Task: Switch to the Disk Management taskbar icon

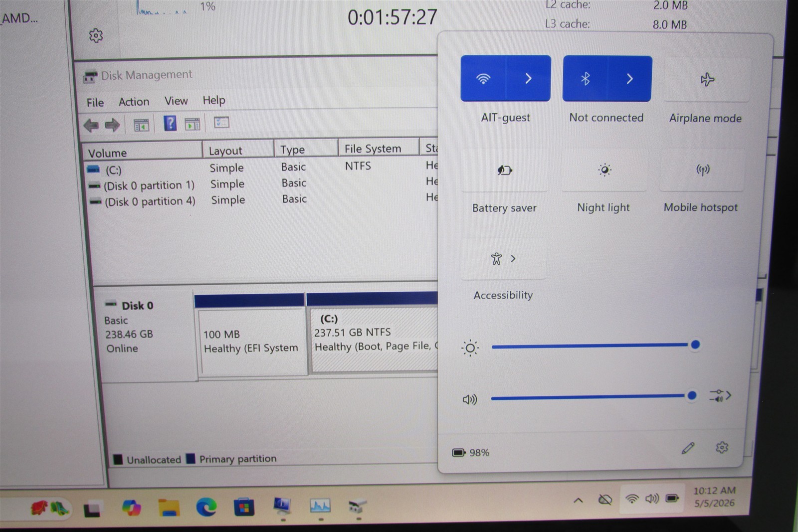Action: coord(358,506)
